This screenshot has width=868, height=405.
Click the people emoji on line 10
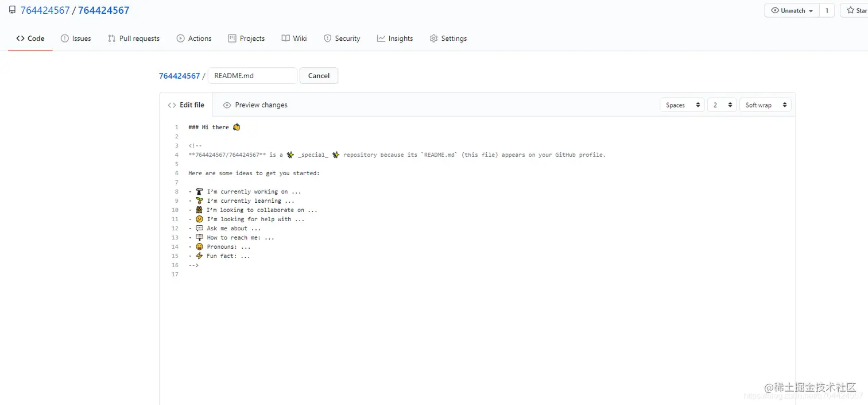click(199, 210)
